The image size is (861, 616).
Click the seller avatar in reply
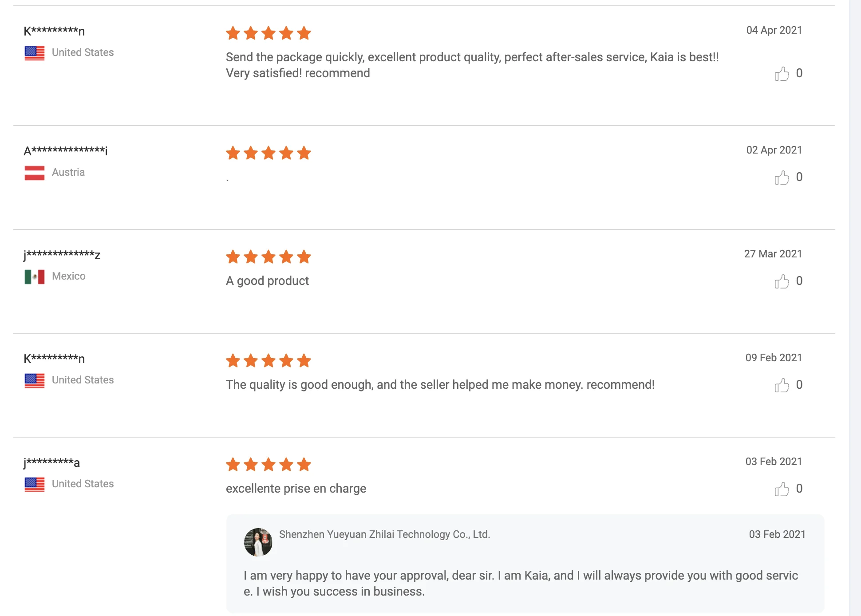pyautogui.click(x=258, y=542)
